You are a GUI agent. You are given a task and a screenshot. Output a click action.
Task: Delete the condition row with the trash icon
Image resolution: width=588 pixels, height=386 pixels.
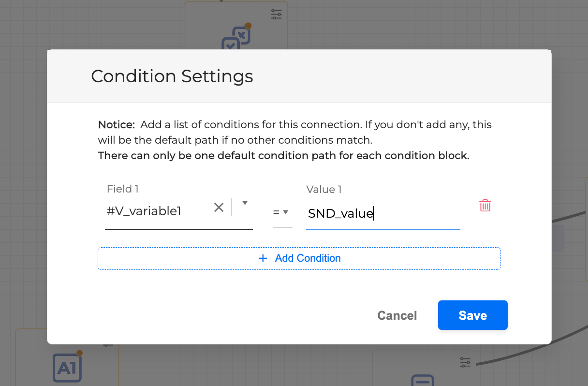point(485,206)
